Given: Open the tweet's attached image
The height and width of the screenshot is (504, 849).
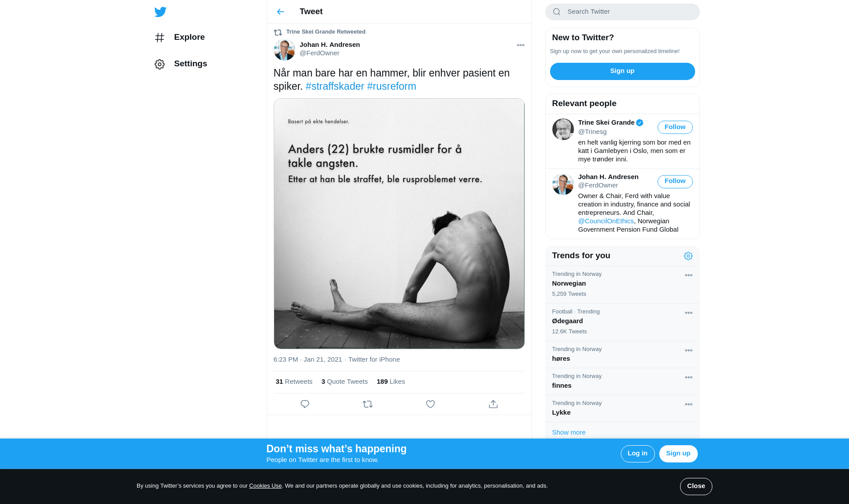Looking at the screenshot, I should point(399,224).
